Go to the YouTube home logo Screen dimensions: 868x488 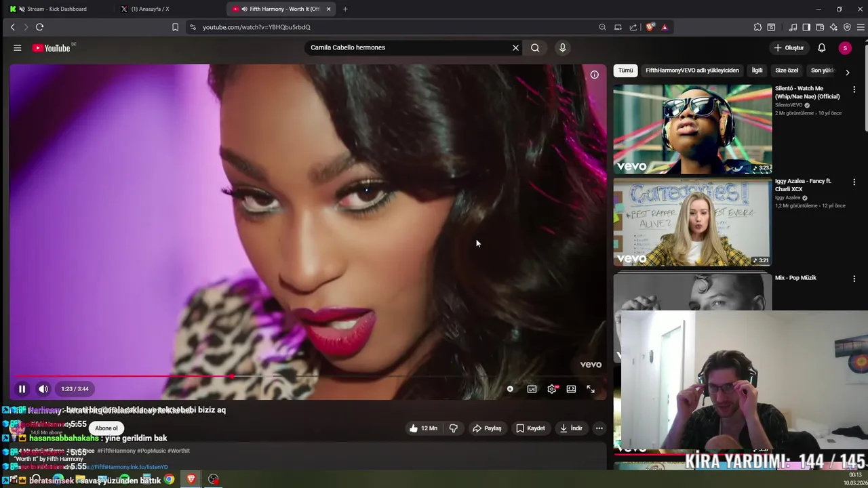coord(52,48)
